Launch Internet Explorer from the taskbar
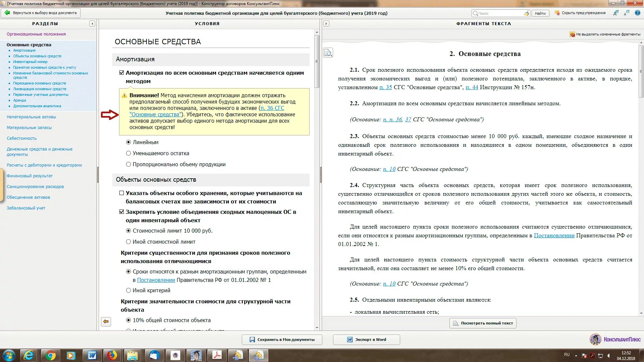The image size is (644, 362). pyautogui.click(x=29, y=355)
